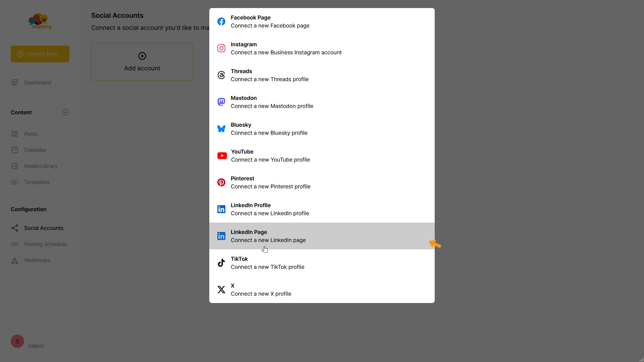Click the X logo icon
Image resolution: width=644 pixels, height=362 pixels.
221,290
